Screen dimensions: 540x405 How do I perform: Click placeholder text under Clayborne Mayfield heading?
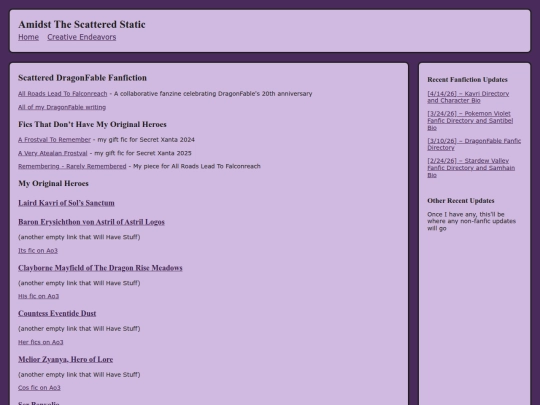(79, 283)
